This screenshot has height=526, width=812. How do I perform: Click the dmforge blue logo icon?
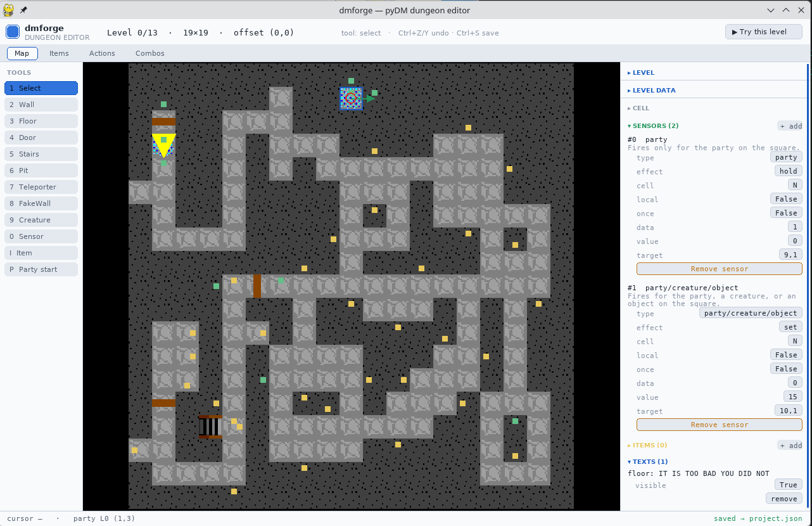point(13,32)
